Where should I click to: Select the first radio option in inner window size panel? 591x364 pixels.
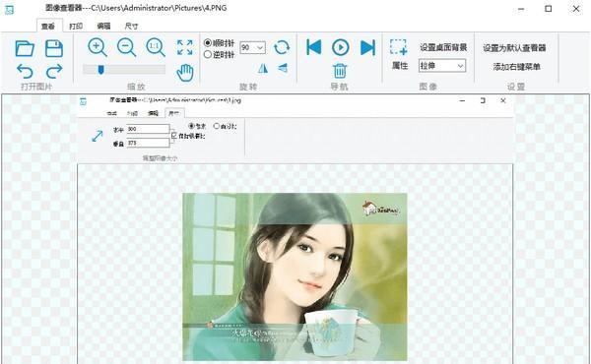(x=191, y=126)
